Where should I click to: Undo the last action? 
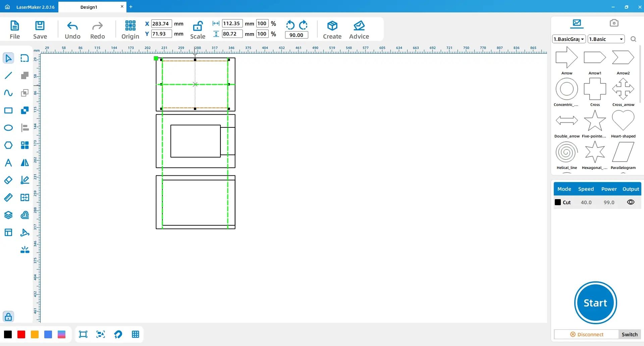(72, 30)
